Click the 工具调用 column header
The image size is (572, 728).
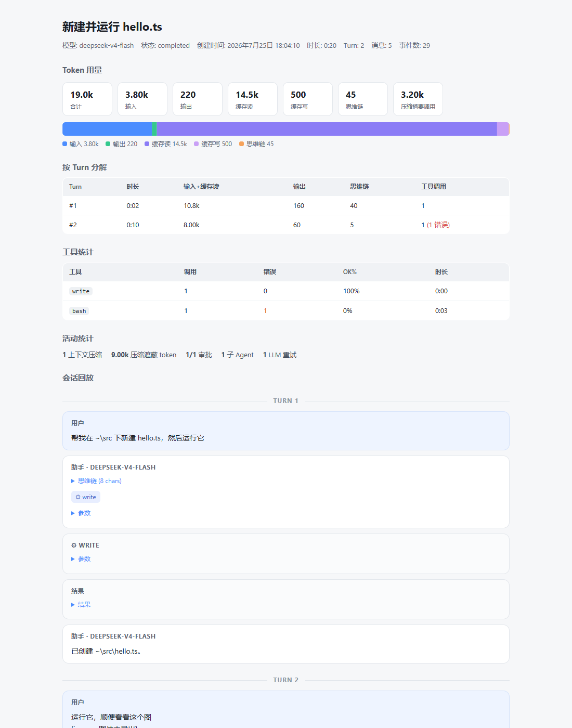click(x=434, y=187)
